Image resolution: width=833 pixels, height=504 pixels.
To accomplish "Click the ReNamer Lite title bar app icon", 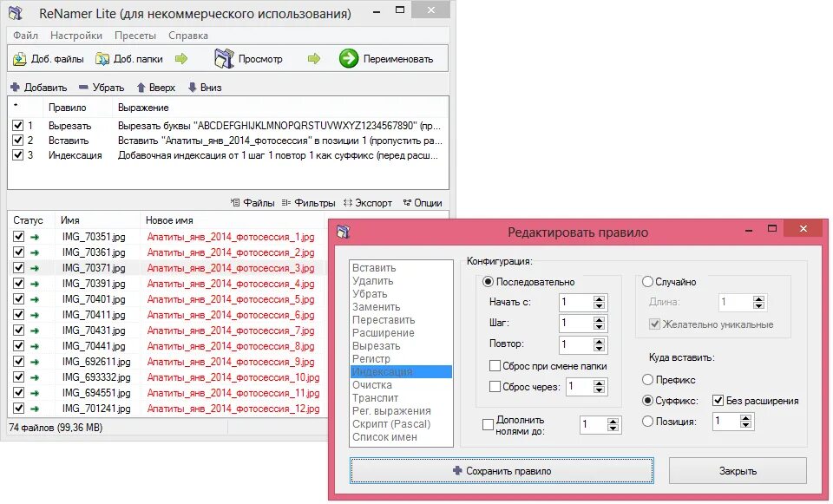I will click(x=16, y=13).
